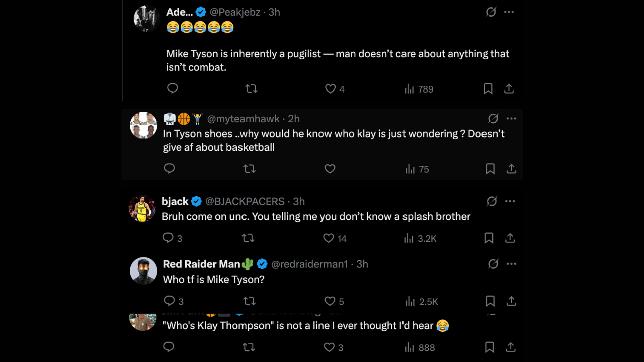Open @BJACKPACERS profile handle

pos(245,201)
